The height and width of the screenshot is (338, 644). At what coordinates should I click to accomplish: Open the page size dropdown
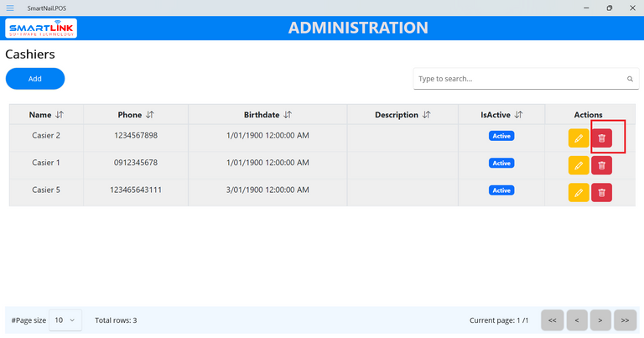[65, 320]
